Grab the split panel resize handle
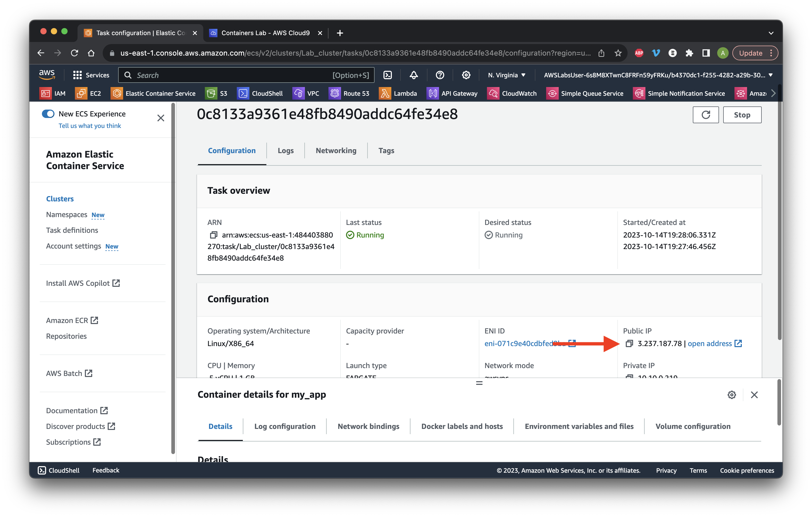Screen dimensions: 812x517 (479, 383)
